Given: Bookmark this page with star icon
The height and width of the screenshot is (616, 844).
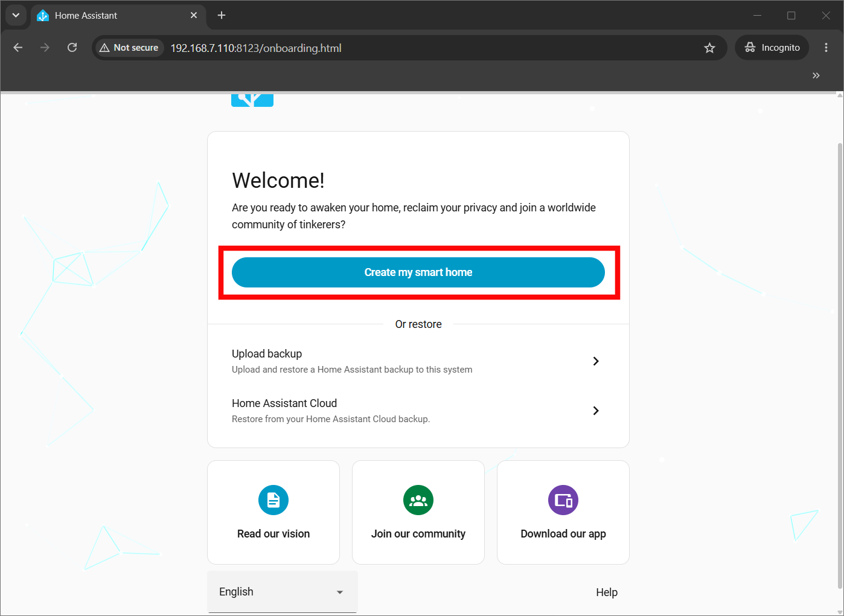Looking at the screenshot, I should click(x=709, y=48).
